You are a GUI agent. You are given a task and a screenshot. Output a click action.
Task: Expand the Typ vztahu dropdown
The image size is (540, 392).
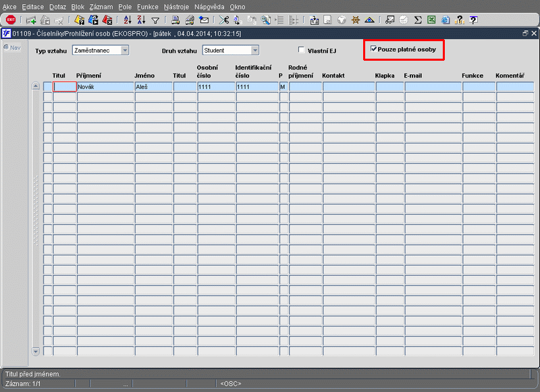[125, 50]
